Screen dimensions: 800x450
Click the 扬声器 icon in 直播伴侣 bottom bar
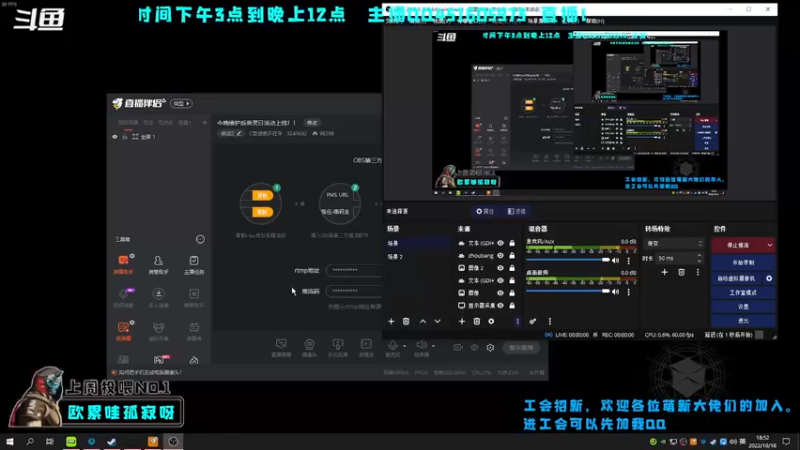click(x=421, y=346)
